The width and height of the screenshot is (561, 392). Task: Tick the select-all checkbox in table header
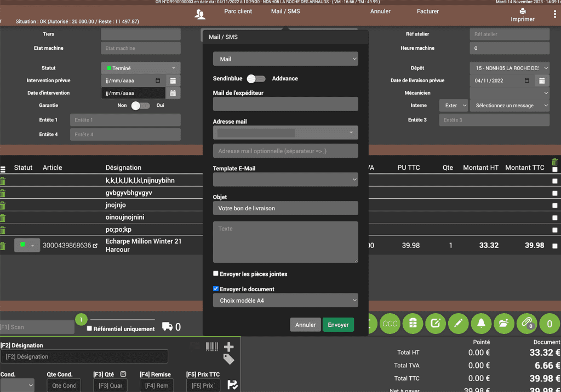pyautogui.click(x=555, y=170)
